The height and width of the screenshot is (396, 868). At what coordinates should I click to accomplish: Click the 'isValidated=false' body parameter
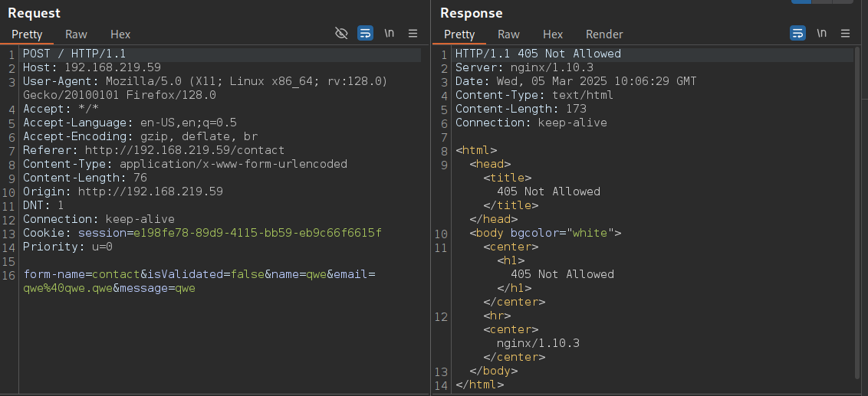[x=206, y=275]
